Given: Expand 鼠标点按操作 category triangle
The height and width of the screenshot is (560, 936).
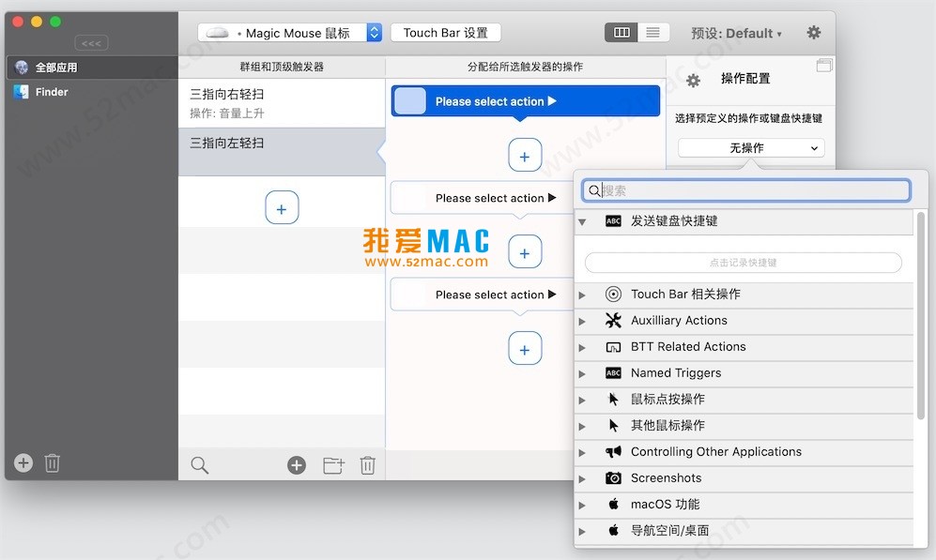Looking at the screenshot, I should tap(582, 400).
